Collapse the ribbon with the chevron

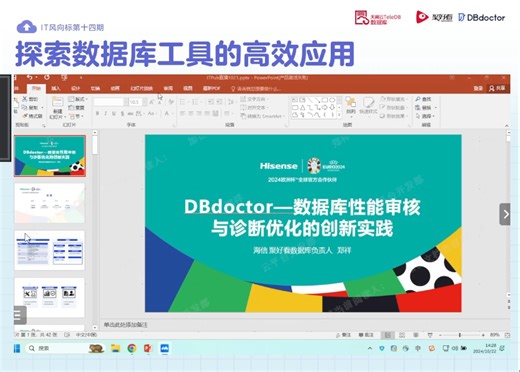pyautogui.click(x=507, y=125)
